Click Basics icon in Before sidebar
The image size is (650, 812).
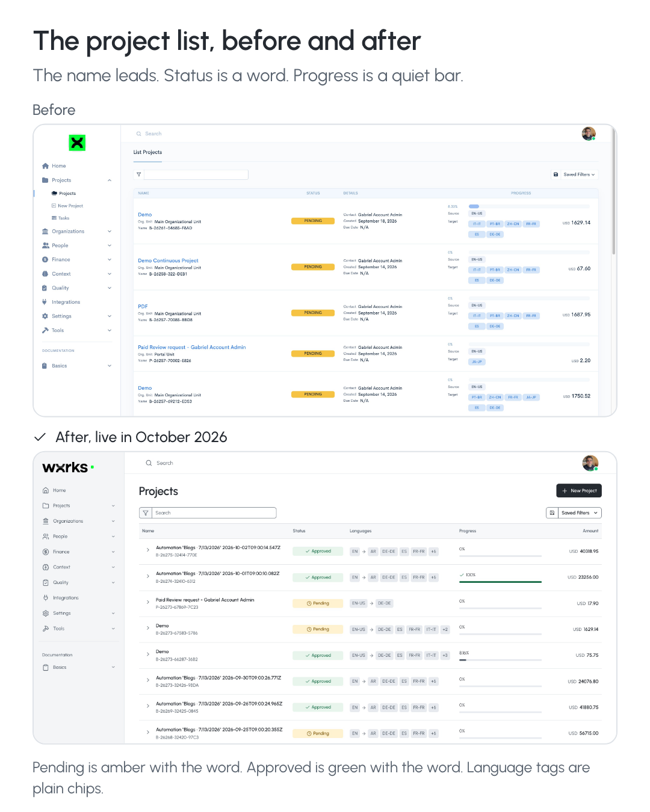pyautogui.click(x=45, y=366)
